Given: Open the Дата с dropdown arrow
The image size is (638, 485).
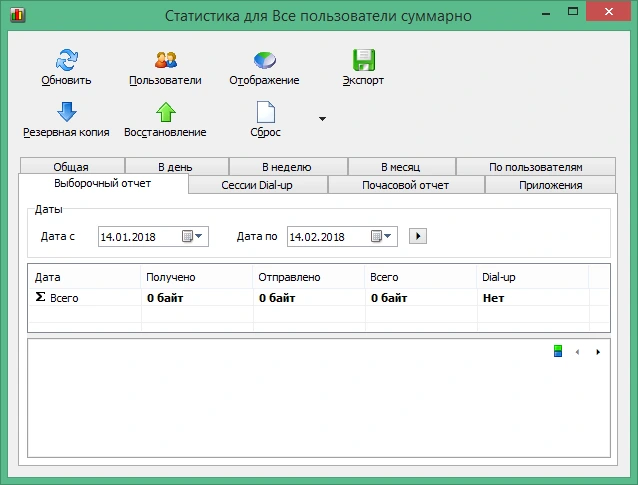Looking at the screenshot, I should tap(199, 236).
